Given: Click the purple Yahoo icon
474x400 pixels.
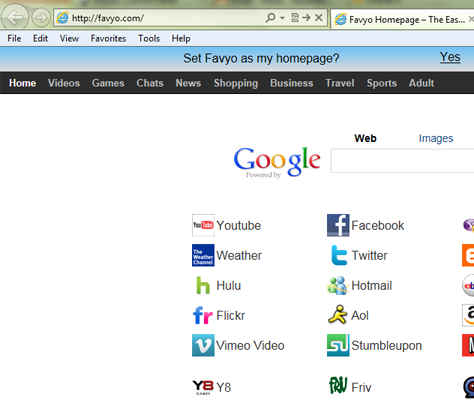Looking at the screenshot, I should click(468, 225).
